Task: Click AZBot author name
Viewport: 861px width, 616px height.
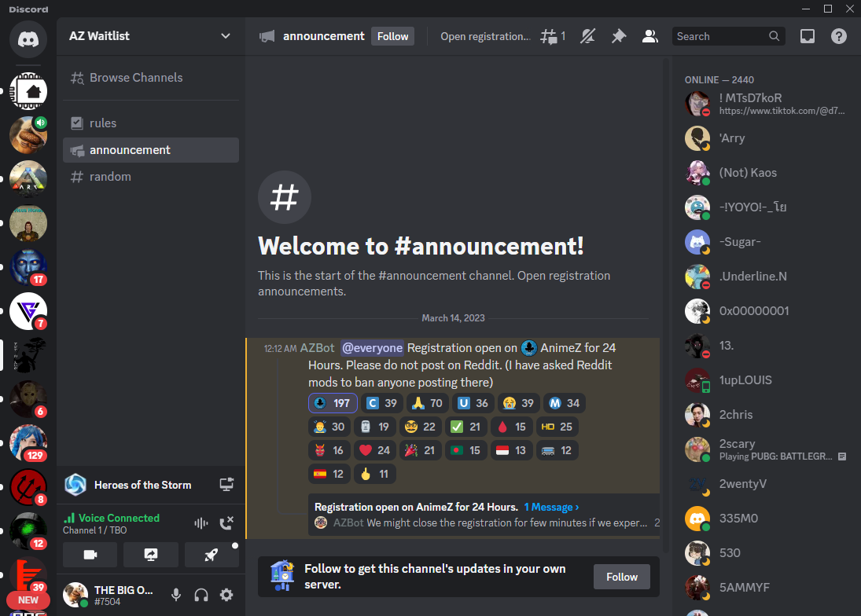Action: [317, 348]
